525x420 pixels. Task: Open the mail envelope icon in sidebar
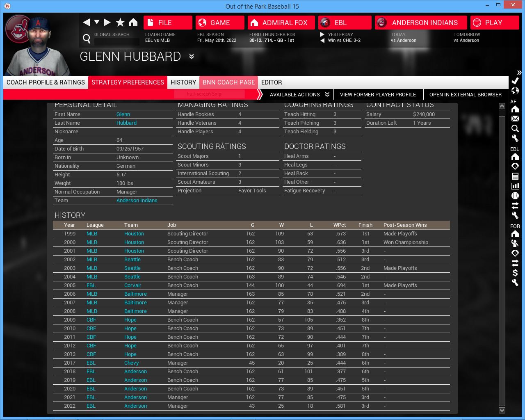click(x=515, y=119)
